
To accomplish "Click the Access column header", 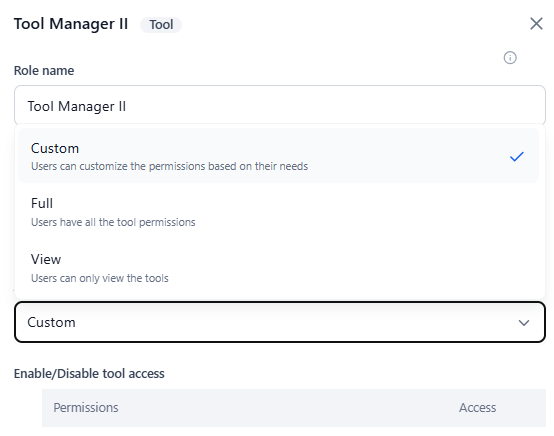I will point(477,408).
